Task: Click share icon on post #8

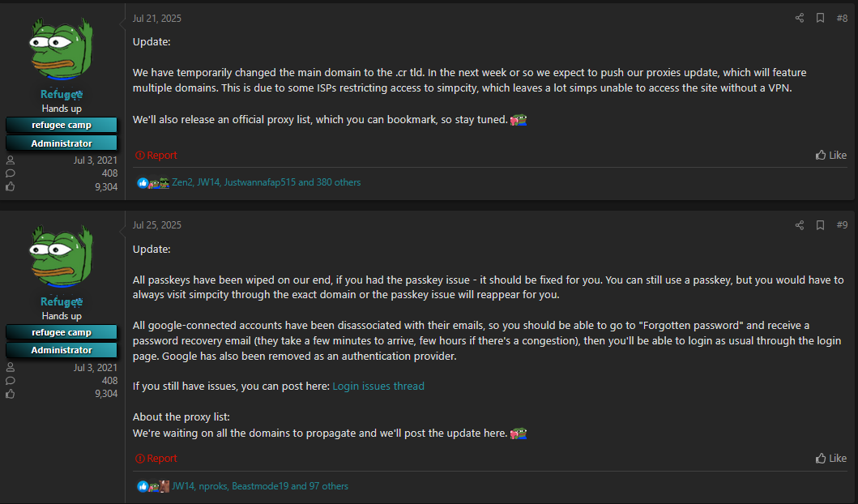Action: click(x=799, y=18)
